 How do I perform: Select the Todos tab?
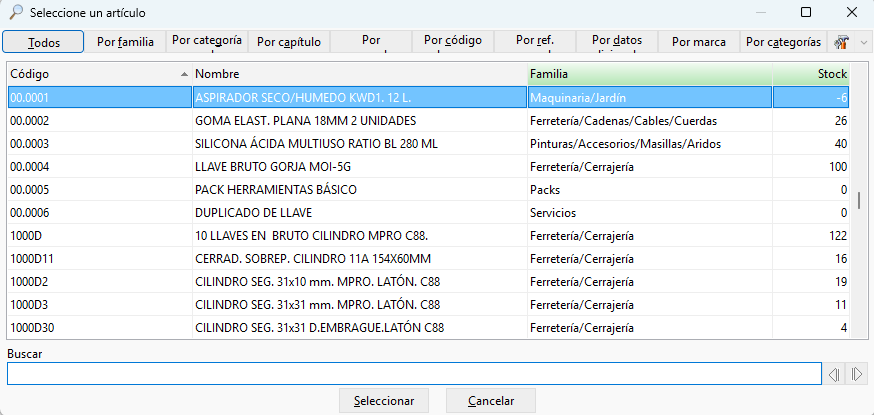[x=43, y=42]
